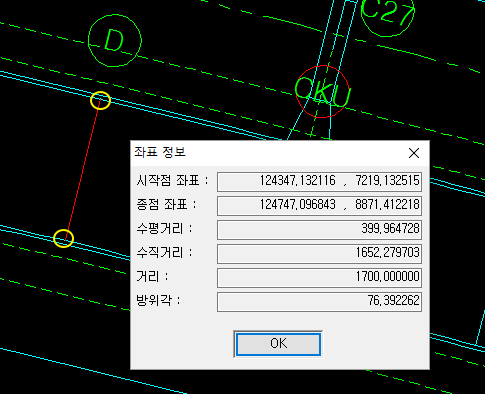The height and width of the screenshot is (394, 485).
Task: Select the green circle marker labeled D
Action: click(x=115, y=40)
